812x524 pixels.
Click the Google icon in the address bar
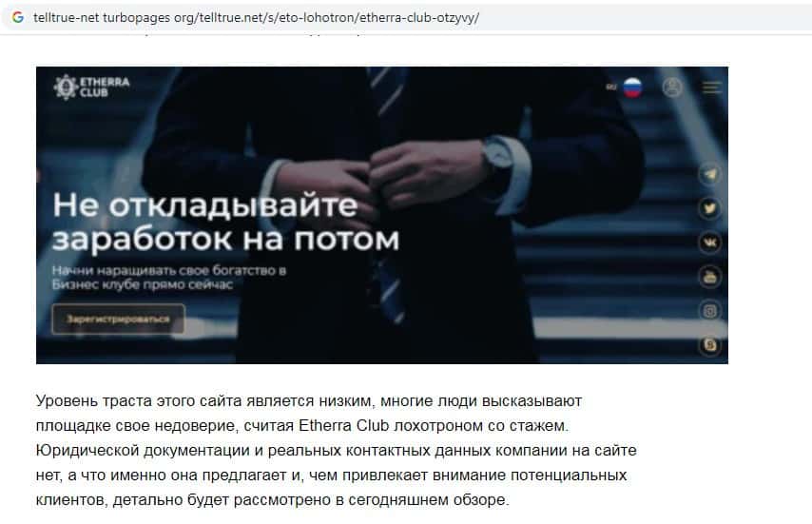[18, 17]
